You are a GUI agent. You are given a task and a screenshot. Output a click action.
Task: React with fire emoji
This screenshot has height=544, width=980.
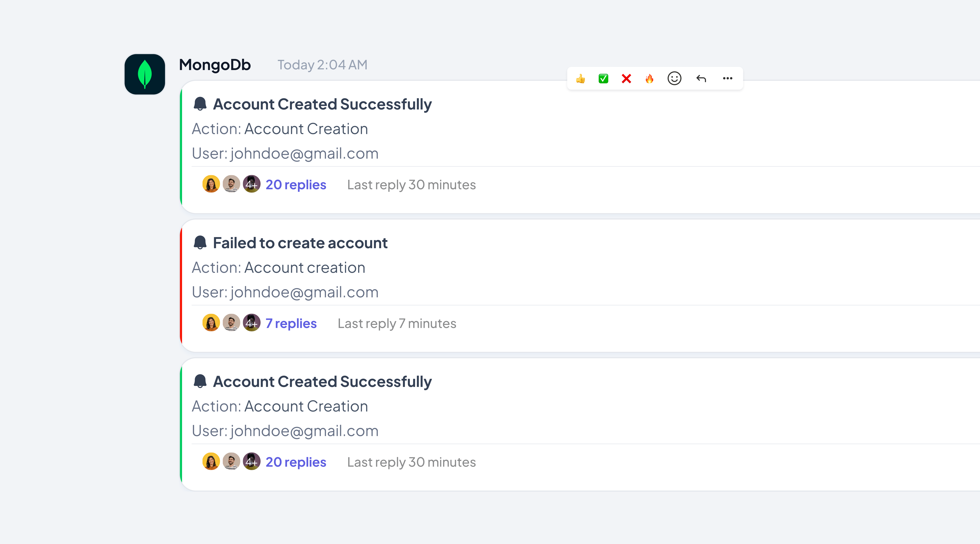pyautogui.click(x=649, y=79)
